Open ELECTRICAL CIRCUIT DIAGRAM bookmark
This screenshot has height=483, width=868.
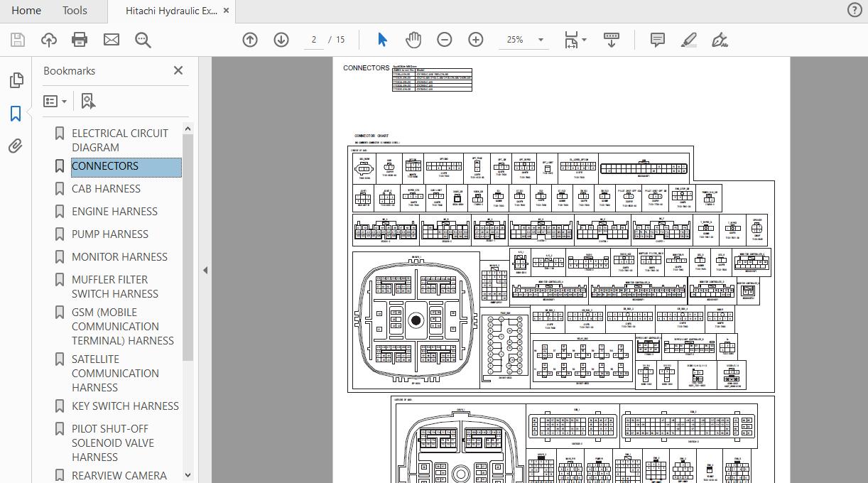point(120,140)
